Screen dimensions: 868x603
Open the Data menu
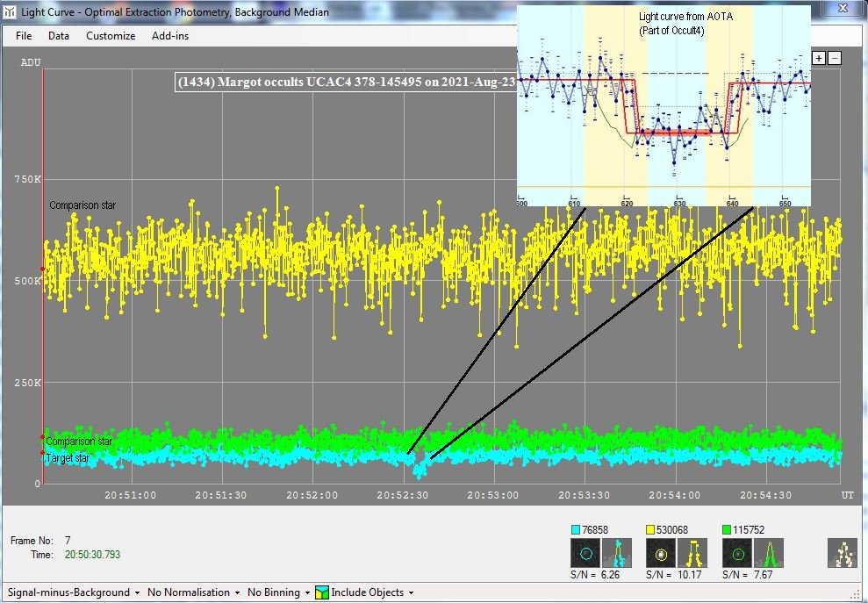click(x=59, y=36)
